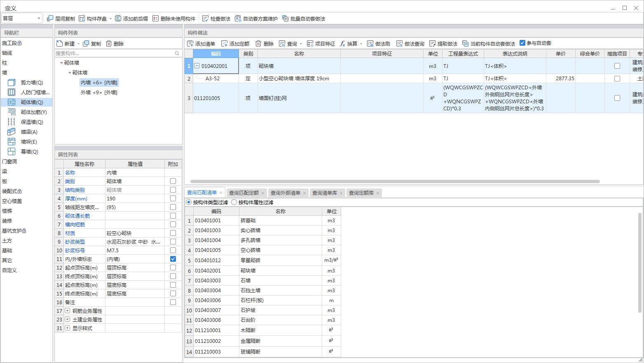Select 砌体加筋(Y) in navigation
The height and width of the screenshot is (363, 644).
coord(34,112)
